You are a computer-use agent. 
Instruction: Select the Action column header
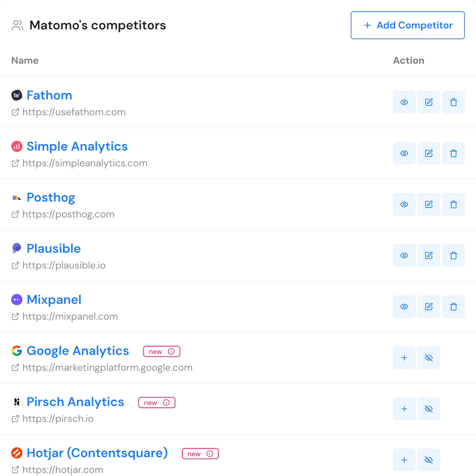[x=409, y=60]
